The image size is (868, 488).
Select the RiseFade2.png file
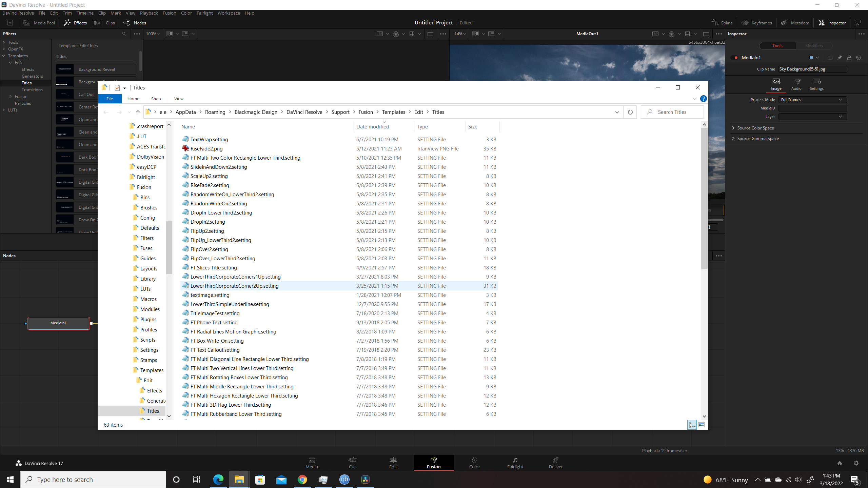coord(206,148)
